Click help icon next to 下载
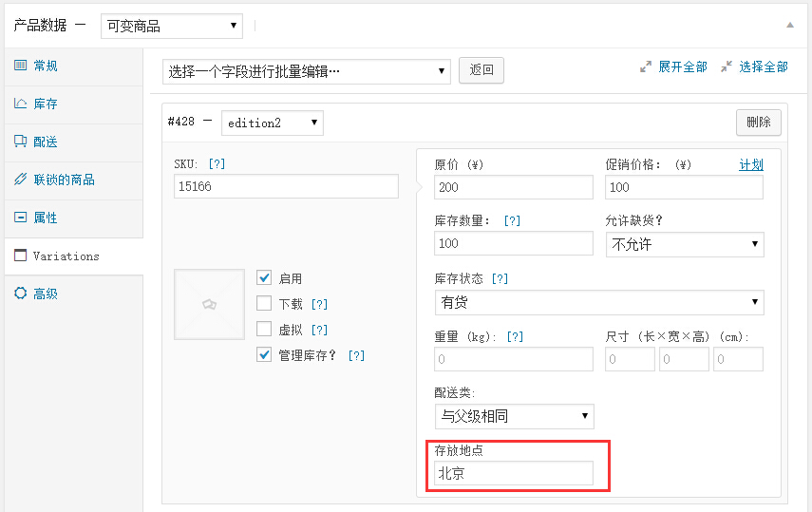Viewport: 812px width, 512px height. [319, 305]
